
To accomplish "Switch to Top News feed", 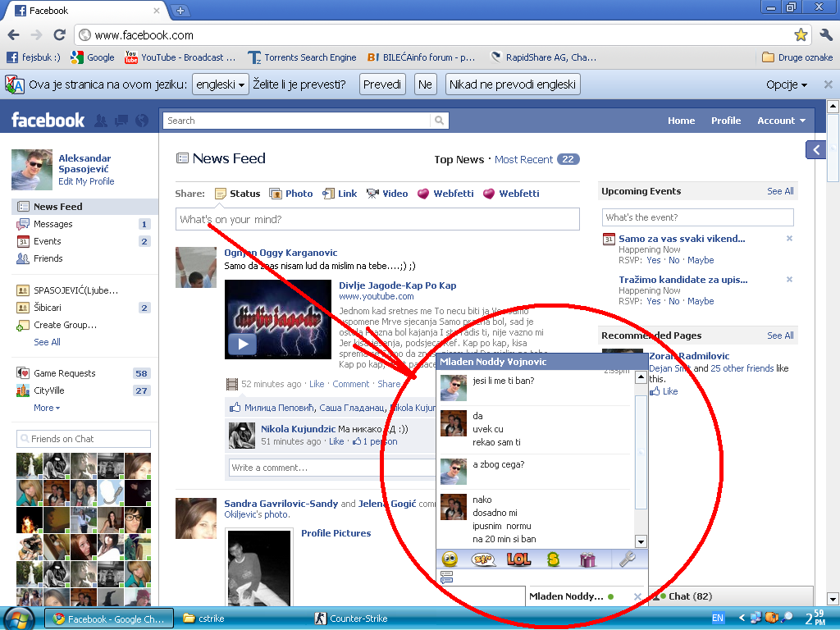I will click(459, 159).
